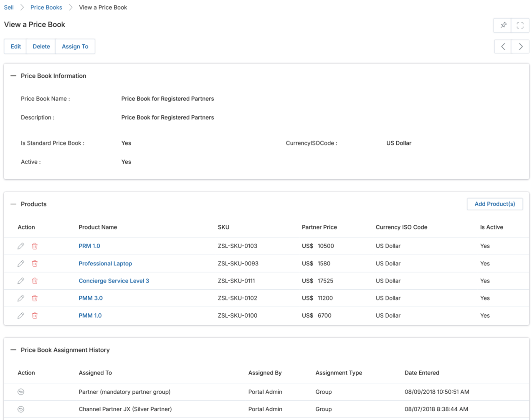The image size is (532, 420).
Task: Click the partner price 17525
Action: coord(325,281)
